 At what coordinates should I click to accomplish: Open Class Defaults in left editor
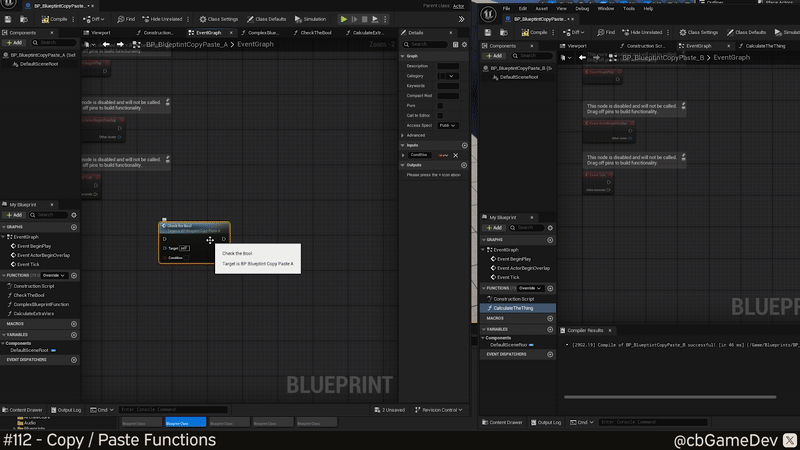266,19
